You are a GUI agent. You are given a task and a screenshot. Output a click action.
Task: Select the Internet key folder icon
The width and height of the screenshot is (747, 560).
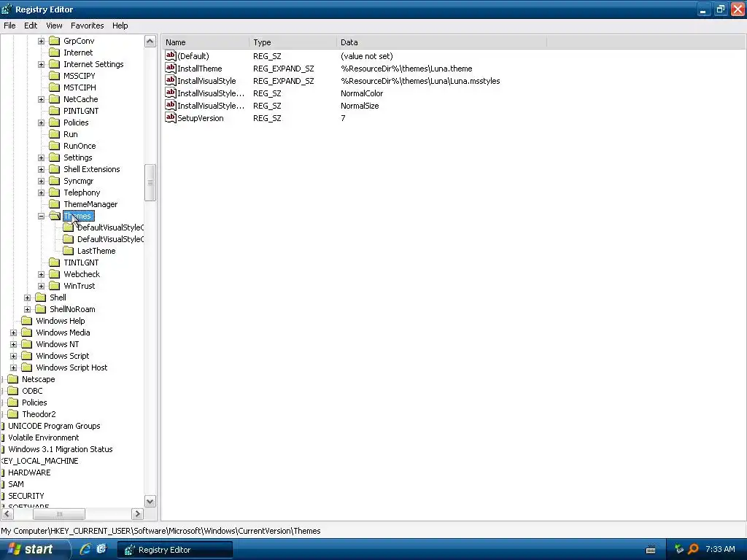[x=55, y=52]
